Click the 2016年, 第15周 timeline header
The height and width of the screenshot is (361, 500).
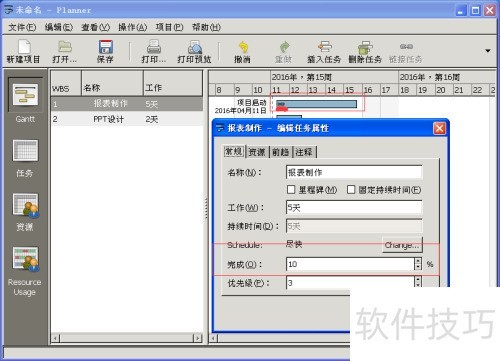click(x=334, y=77)
